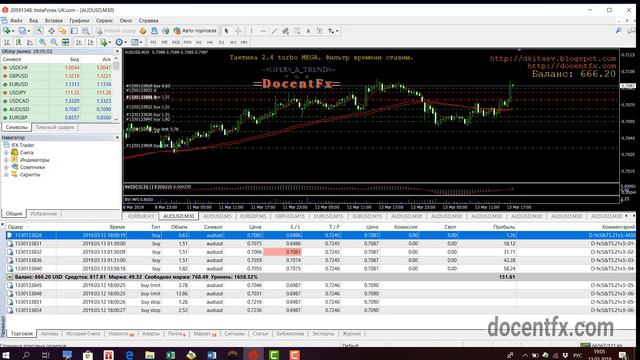The image size is (640, 360).
Task: Select the USDJPY row in Market Watch
Action: [x=57, y=93]
